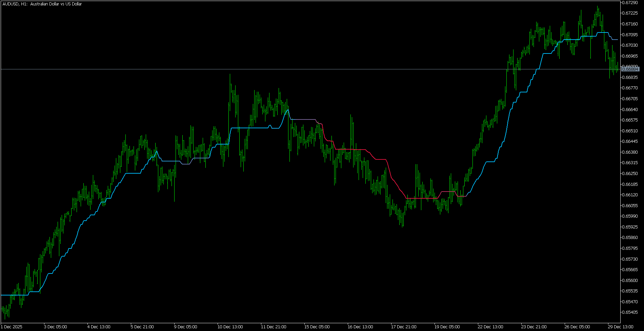This screenshot has width=644, height=331.
Task: Click the 23 Dec 21:00 time label
Action: tap(534, 327)
